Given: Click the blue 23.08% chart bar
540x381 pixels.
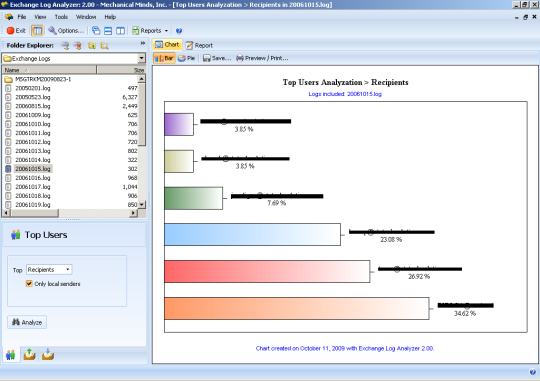Looking at the screenshot, I should point(252,235).
